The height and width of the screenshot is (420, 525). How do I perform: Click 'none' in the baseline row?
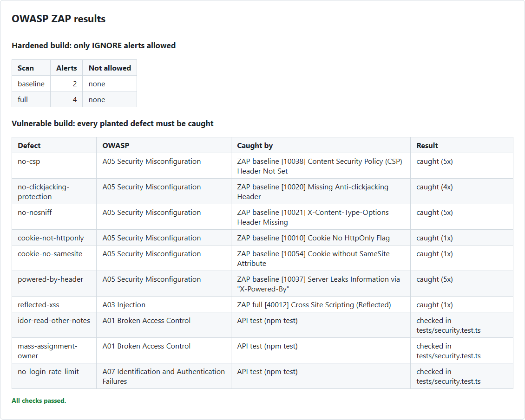110,84
